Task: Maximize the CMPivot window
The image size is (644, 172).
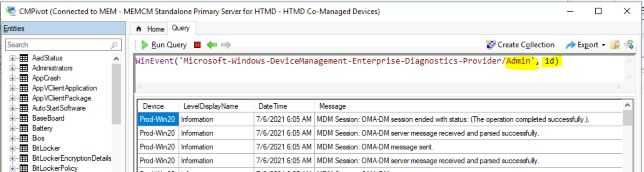Action: pyautogui.click(x=598, y=11)
